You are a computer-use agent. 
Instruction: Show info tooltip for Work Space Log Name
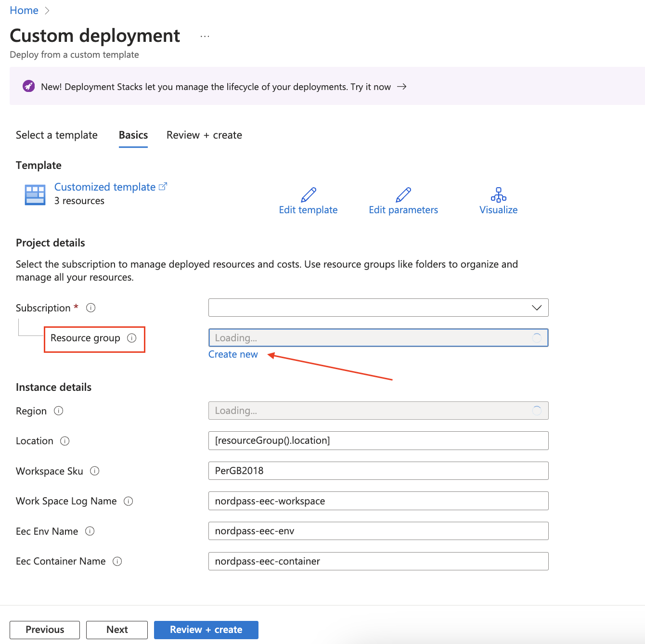(129, 501)
